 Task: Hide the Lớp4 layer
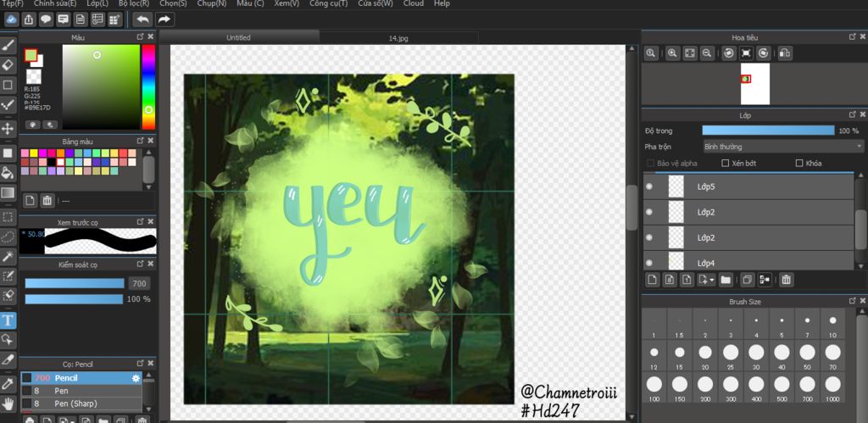(648, 263)
